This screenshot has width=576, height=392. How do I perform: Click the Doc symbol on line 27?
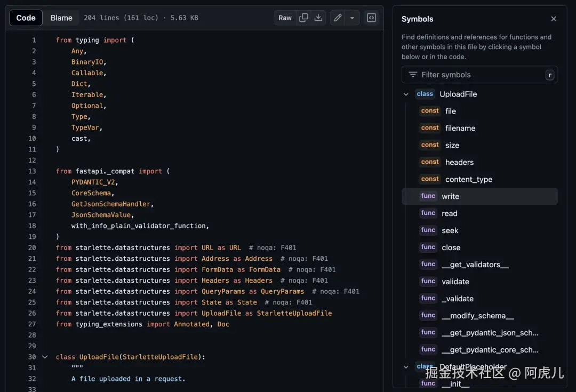(223, 324)
